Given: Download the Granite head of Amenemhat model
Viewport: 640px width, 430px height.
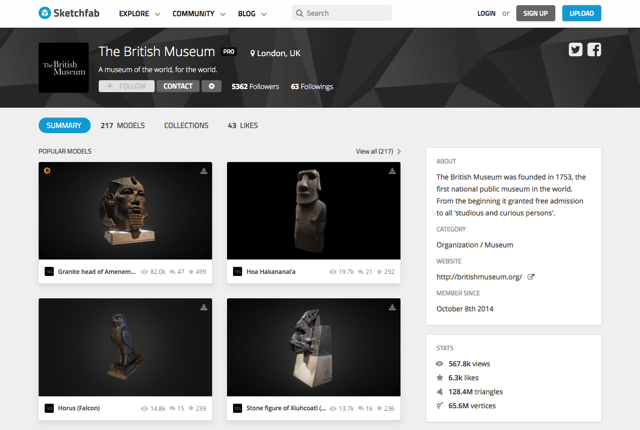Looking at the screenshot, I should coord(204,171).
